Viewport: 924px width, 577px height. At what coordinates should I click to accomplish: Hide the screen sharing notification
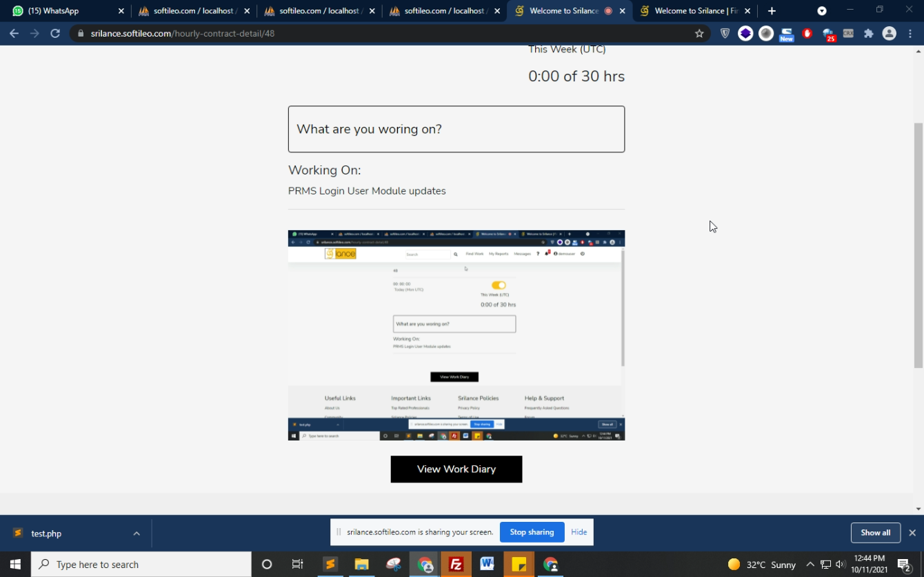click(579, 532)
